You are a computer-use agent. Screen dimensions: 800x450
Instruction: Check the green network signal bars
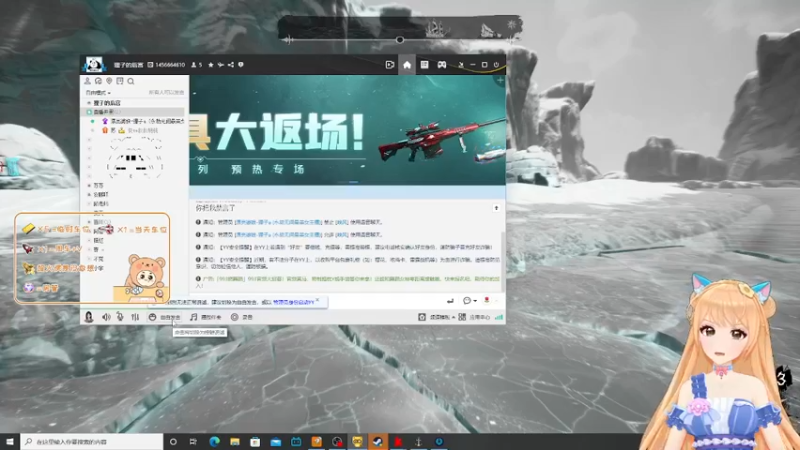[x=499, y=317]
